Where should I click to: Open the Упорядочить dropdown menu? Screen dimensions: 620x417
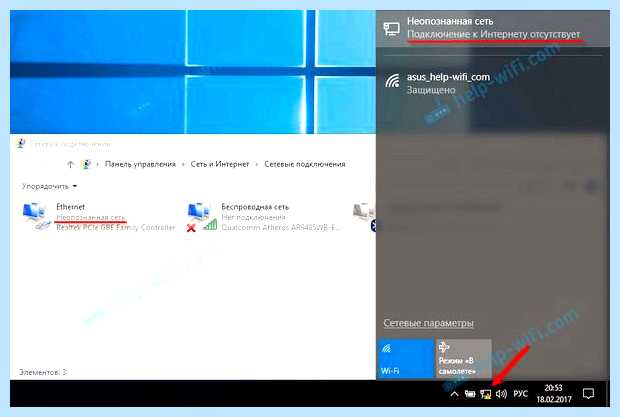pos(49,186)
